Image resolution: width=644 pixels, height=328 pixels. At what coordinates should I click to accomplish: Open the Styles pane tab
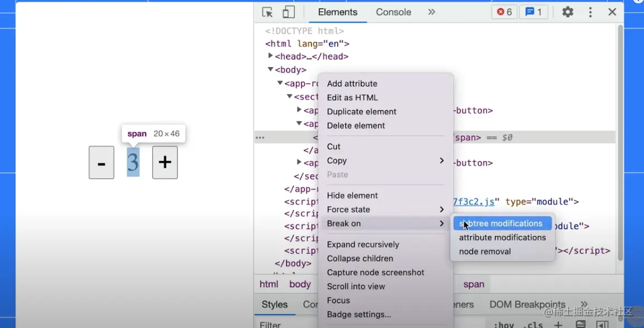tap(274, 305)
